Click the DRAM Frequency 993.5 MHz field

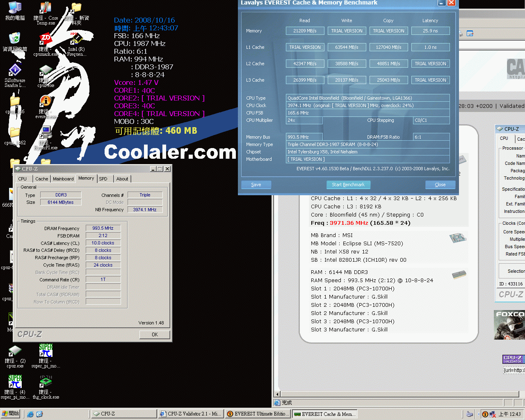(103, 228)
